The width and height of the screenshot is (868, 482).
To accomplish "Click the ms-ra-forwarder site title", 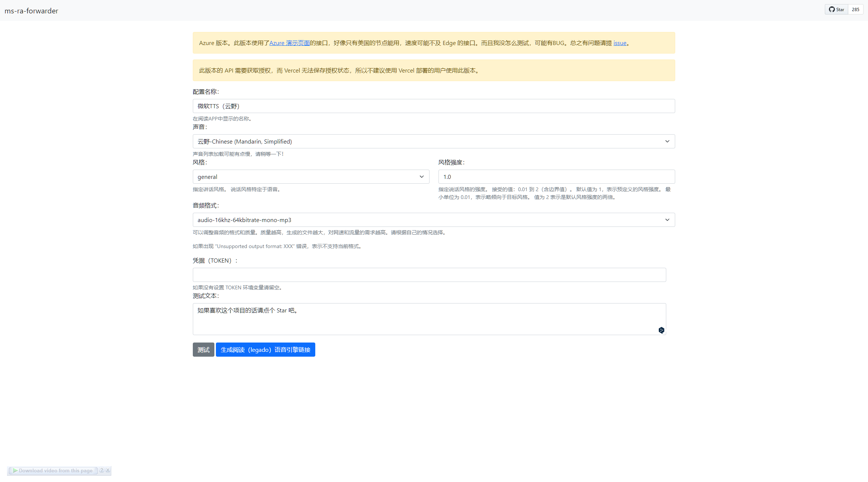I will coord(31,11).
